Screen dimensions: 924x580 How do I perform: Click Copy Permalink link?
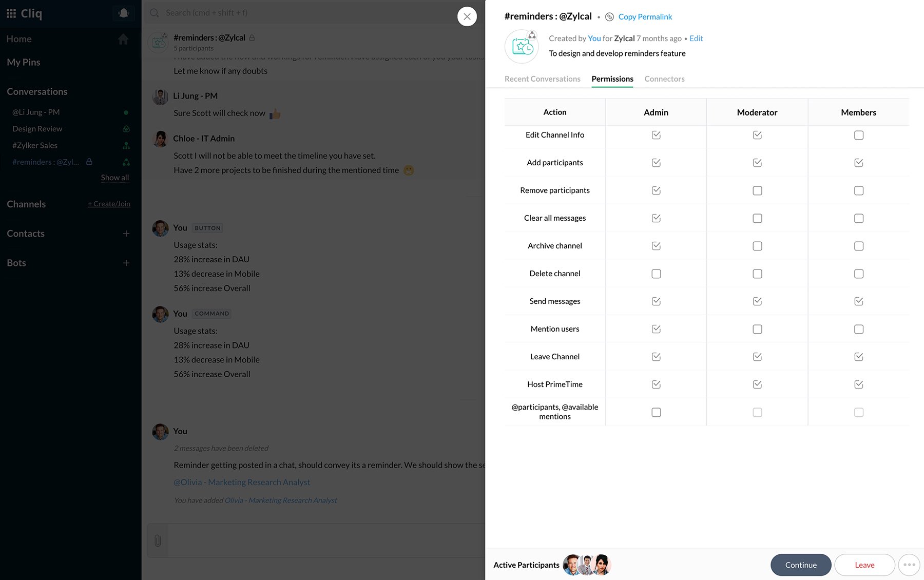pyautogui.click(x=645, y=17)
